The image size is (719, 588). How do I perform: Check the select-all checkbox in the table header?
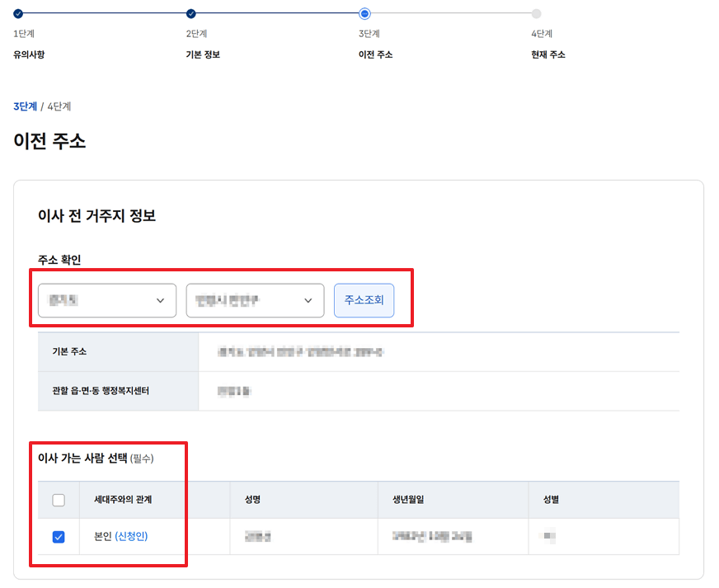pyautogui.click(x=59, y=500)
